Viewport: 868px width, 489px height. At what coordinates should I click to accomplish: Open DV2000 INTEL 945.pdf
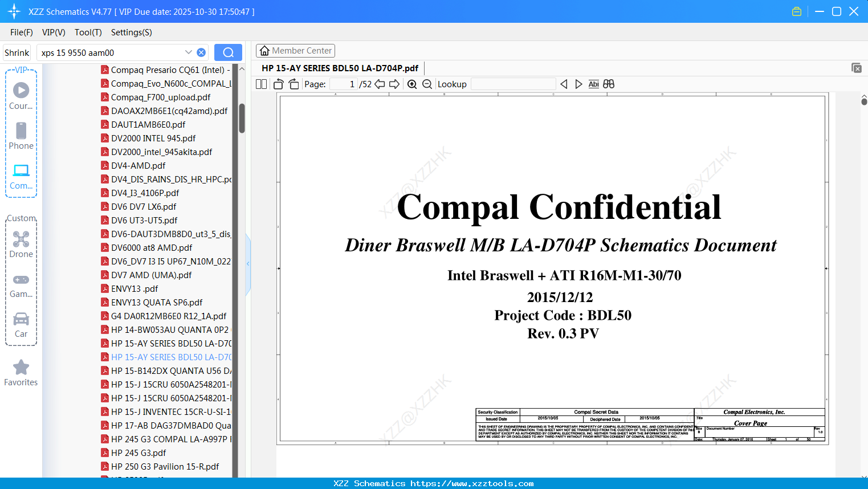pyautogui.click(x=148, y=138)
